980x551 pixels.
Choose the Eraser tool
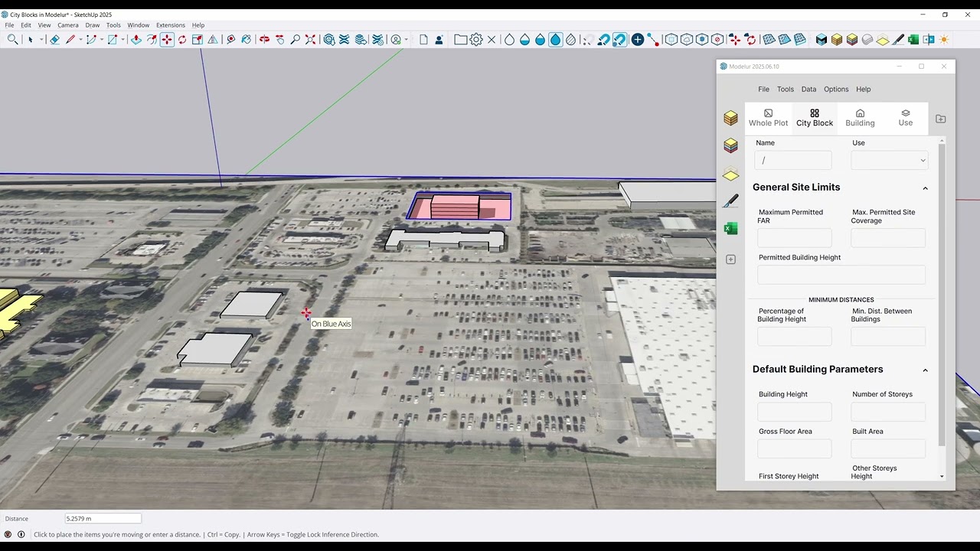coord(55,40)
